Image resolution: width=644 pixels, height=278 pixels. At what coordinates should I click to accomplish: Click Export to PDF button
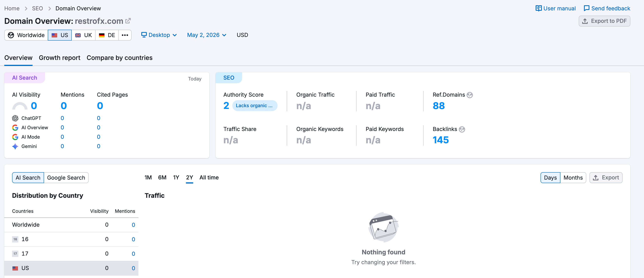point(604,21)
